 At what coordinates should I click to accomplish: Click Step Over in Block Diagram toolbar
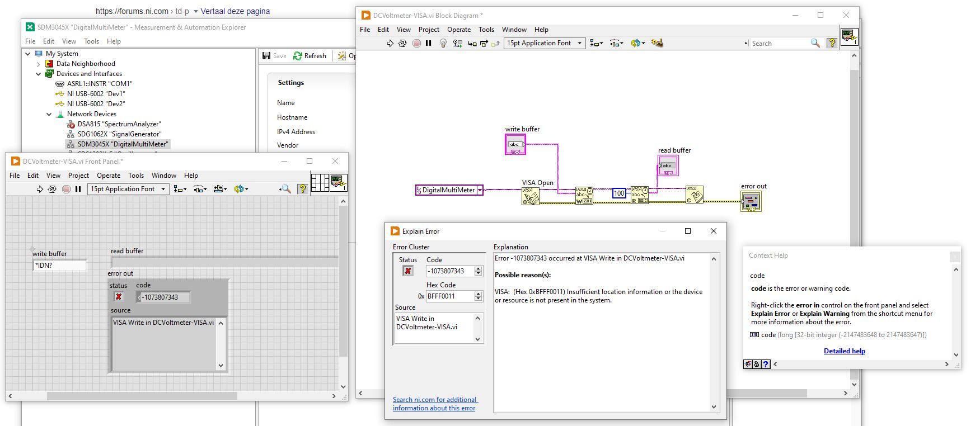[484, 43]
